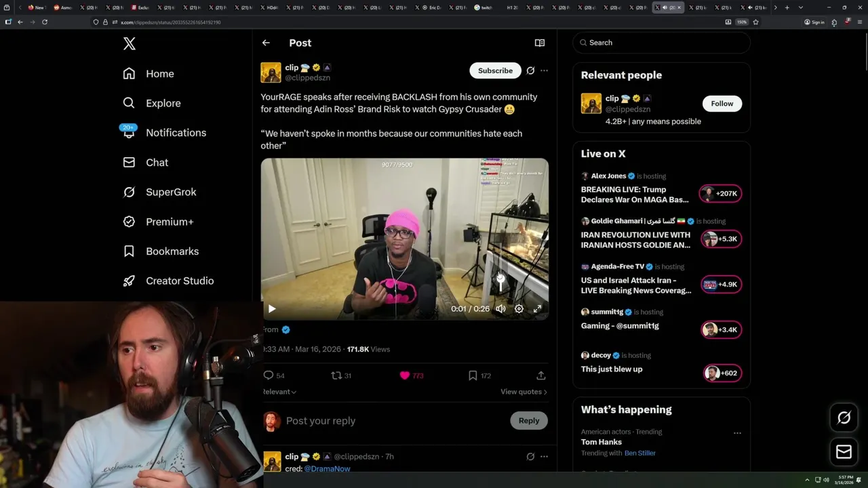The width and height of the screenshot is (868, 488).
Task: Open the video settings gear
Action: coord(519,308)
